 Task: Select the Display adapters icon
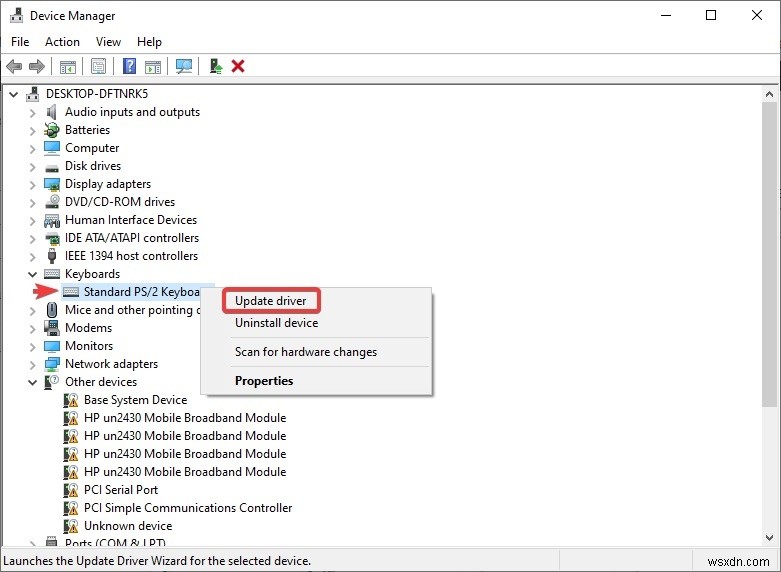(x=52, y=184)
